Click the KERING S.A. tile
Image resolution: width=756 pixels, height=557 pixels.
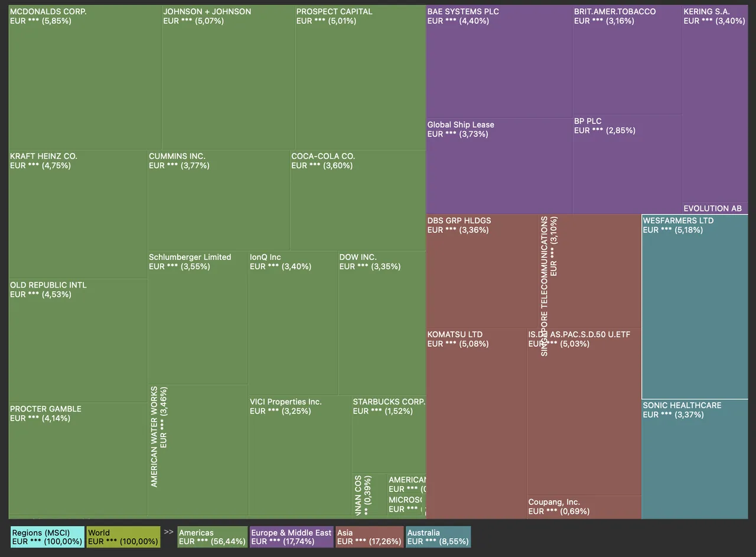[x=715, y=104]
